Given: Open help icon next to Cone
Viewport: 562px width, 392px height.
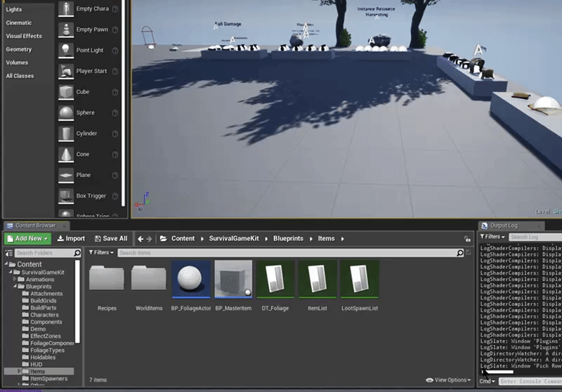Looking at the screenshot, I should [115, 155].
